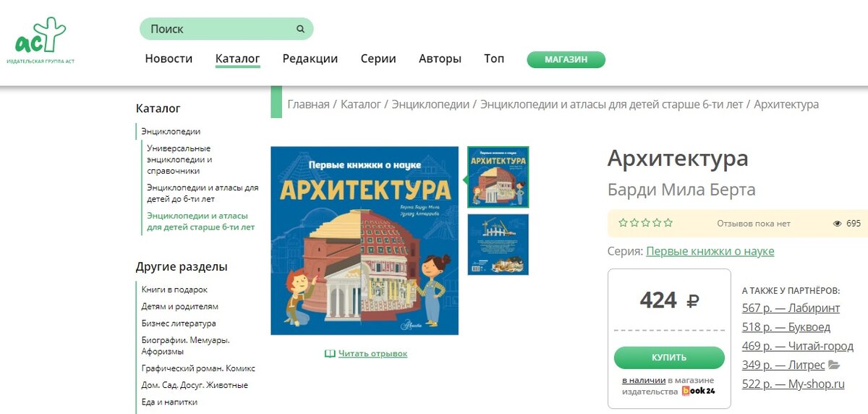Click the search magnifier icon
This screenshot has width=868, height=414.
pos(300,29)
